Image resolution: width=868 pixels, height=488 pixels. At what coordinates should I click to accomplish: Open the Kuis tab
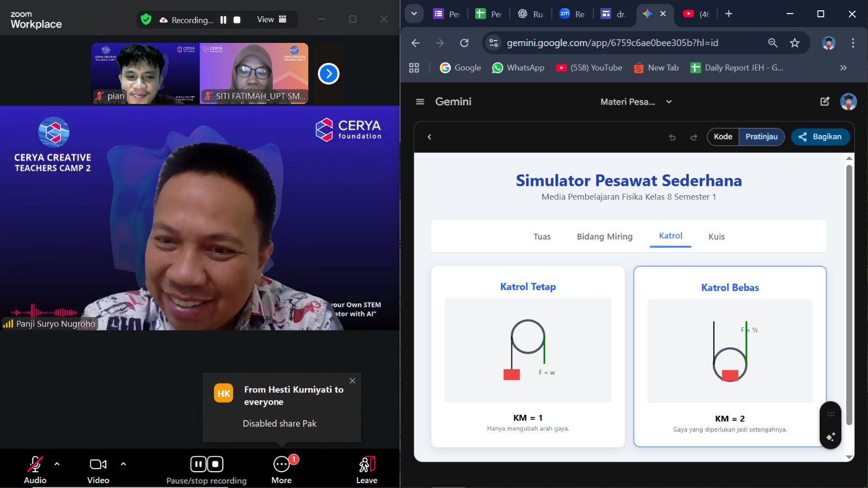tap(716, 236)
